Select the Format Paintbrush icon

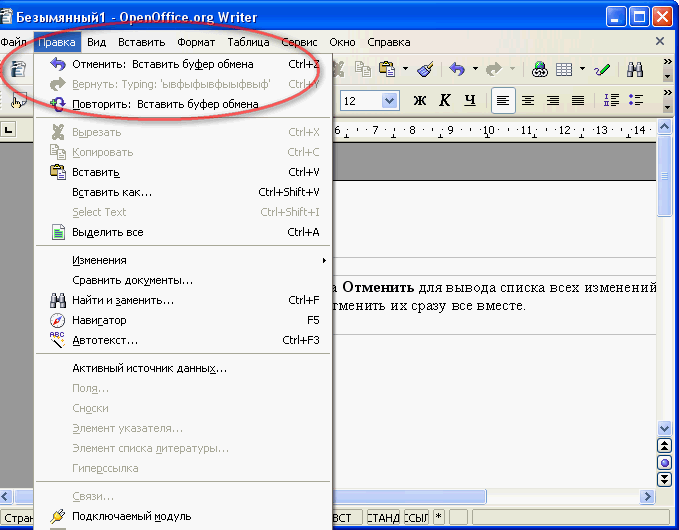click(425, 69)
